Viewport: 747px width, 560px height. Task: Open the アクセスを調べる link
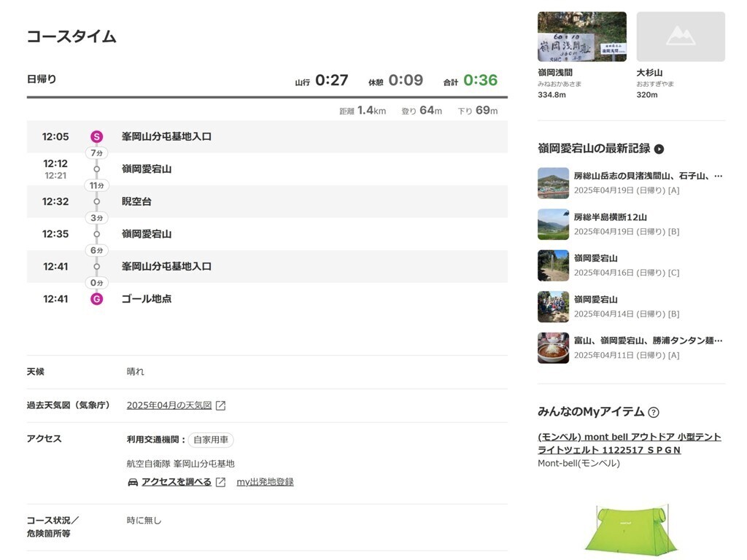tap(177, 482)
